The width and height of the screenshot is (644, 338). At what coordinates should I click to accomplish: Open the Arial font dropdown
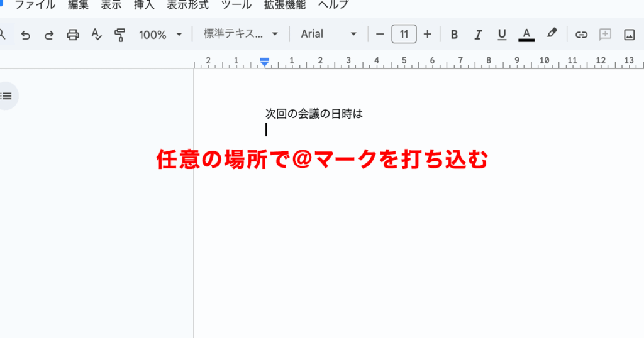pos(328,35)
